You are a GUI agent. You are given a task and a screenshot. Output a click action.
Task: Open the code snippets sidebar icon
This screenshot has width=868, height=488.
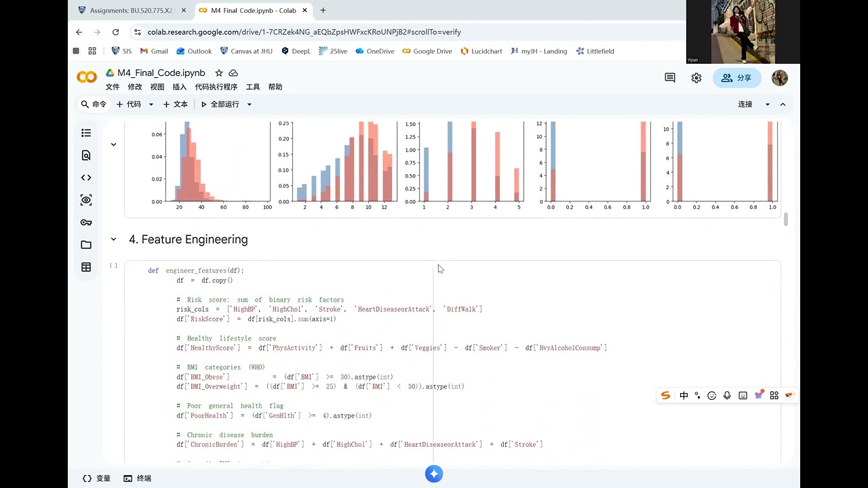[x=86, y=178]
